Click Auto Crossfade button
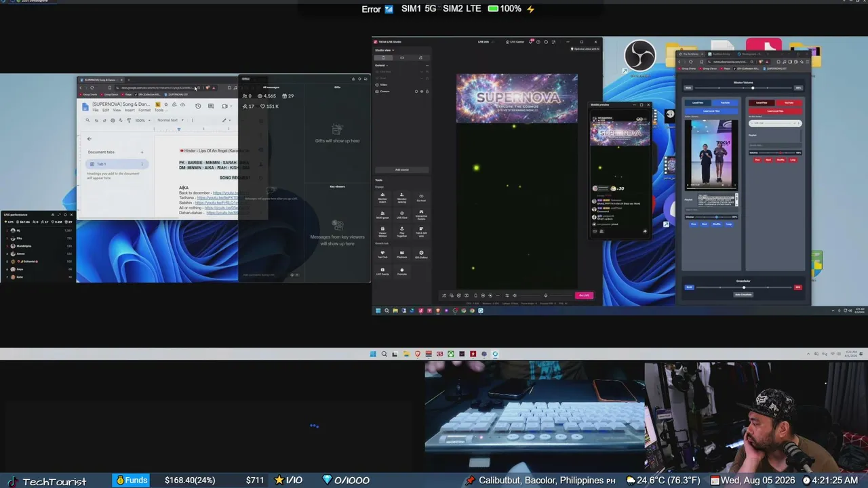 (x=743, y=295)
